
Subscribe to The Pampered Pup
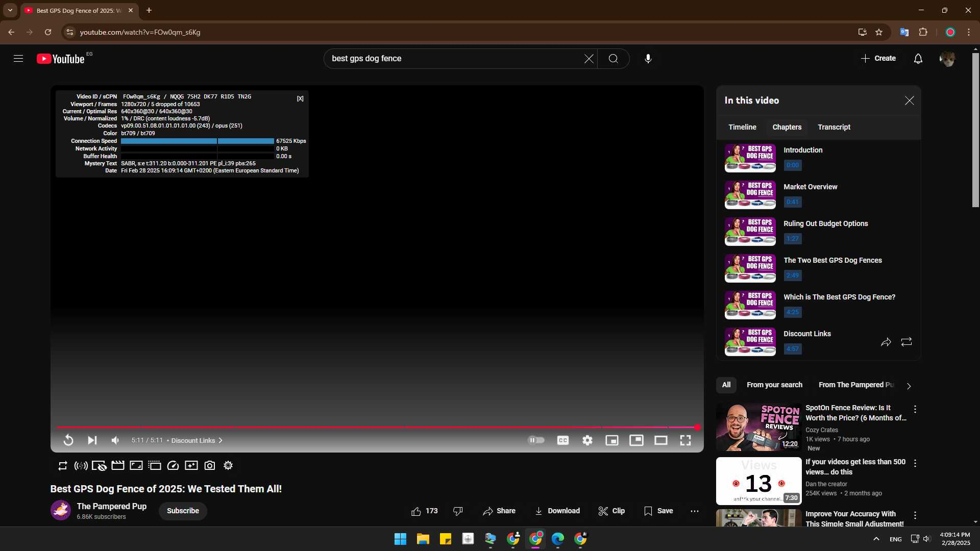(x=183, y=511)
